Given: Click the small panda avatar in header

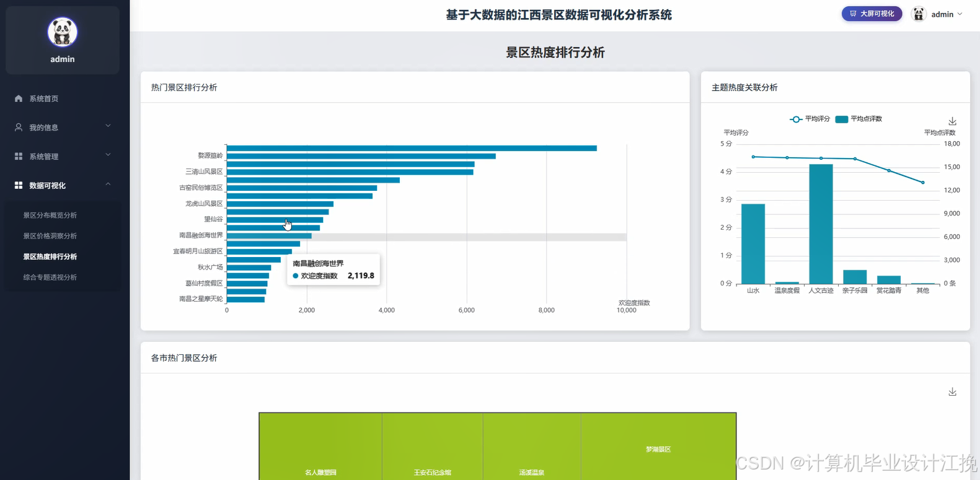Looking at the screenshot, I should click(x=919, y=14).
